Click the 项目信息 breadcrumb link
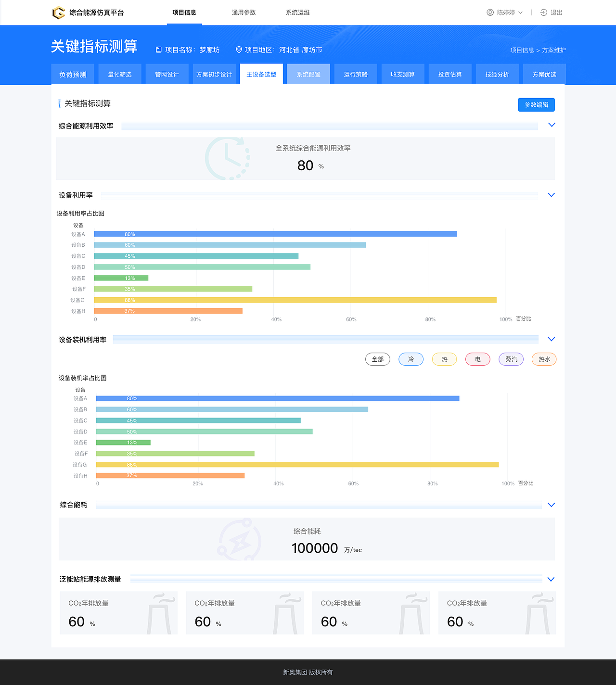 [522, 50]
